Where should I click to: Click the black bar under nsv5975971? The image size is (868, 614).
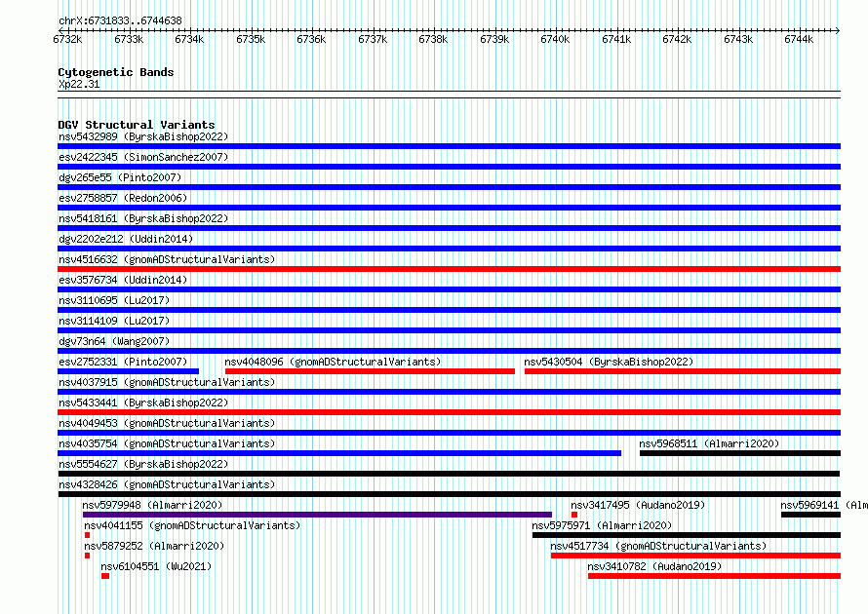coord(687,535)
